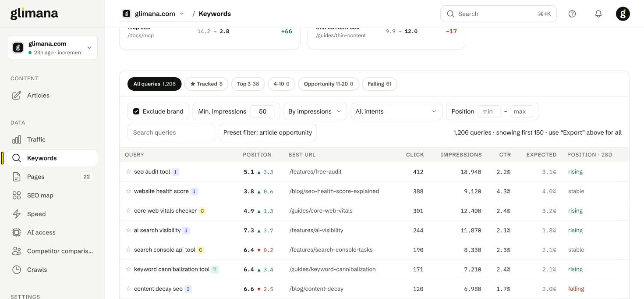Star the 'website health score' query

pos(129,191)
